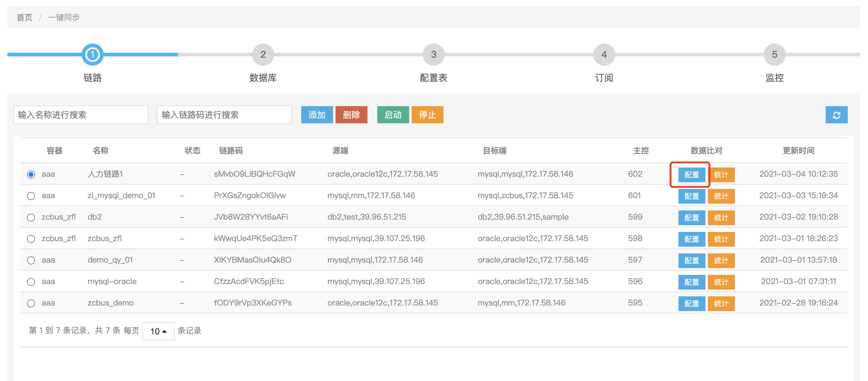868x381 pixels.
Task: Open the 10 records per page dropdown
Action: 158,331
